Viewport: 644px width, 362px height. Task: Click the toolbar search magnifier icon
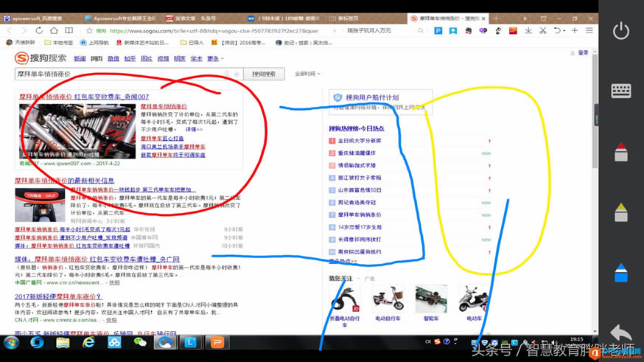point(420,30)
